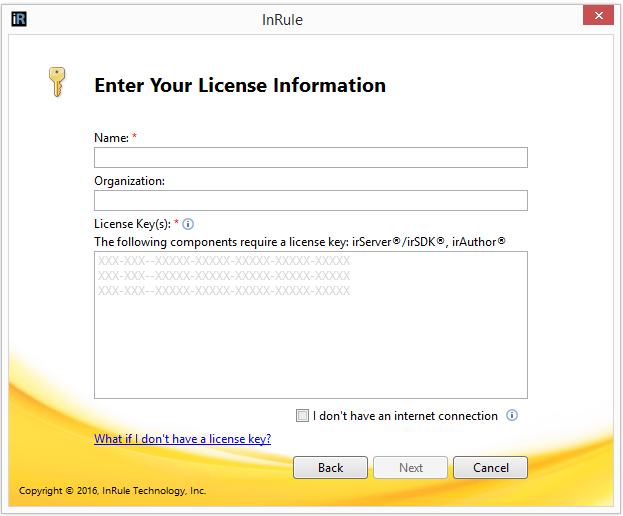Cancel the license setup wizard
The height and width of the screenshot is (516, 623).
pyautogui.click(x=490, y=468)
